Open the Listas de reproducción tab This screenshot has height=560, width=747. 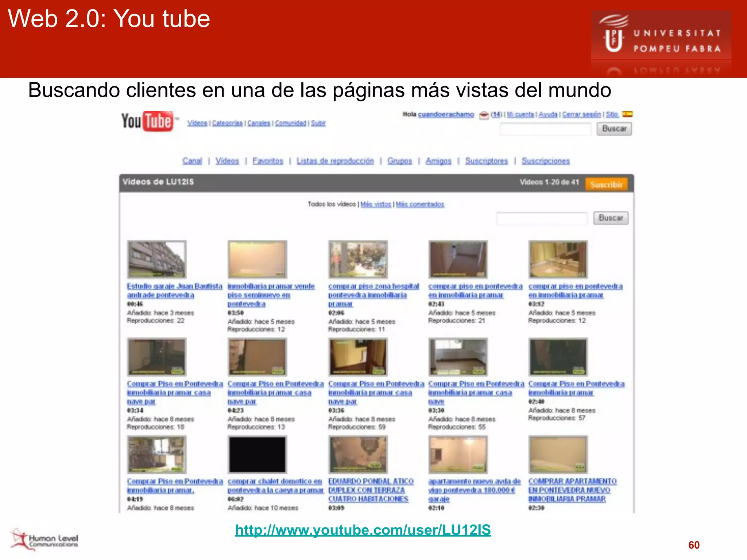335,161
